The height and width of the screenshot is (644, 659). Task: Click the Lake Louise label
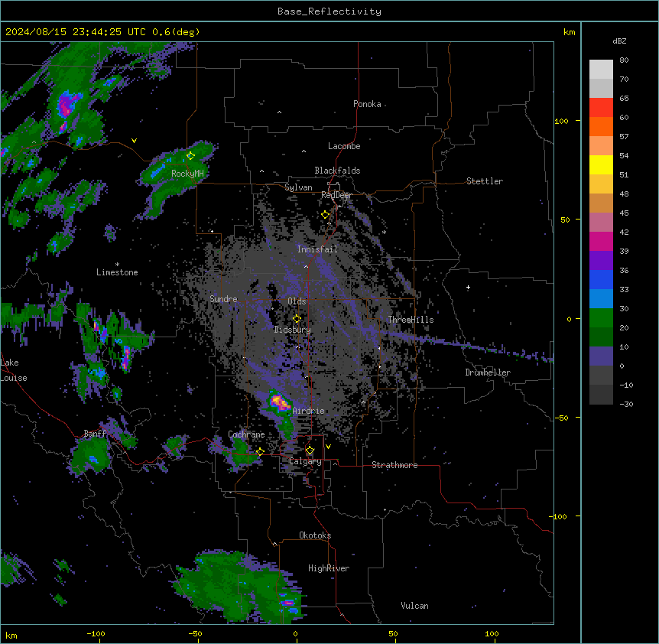pyautogui.click(x=14, y=370)
